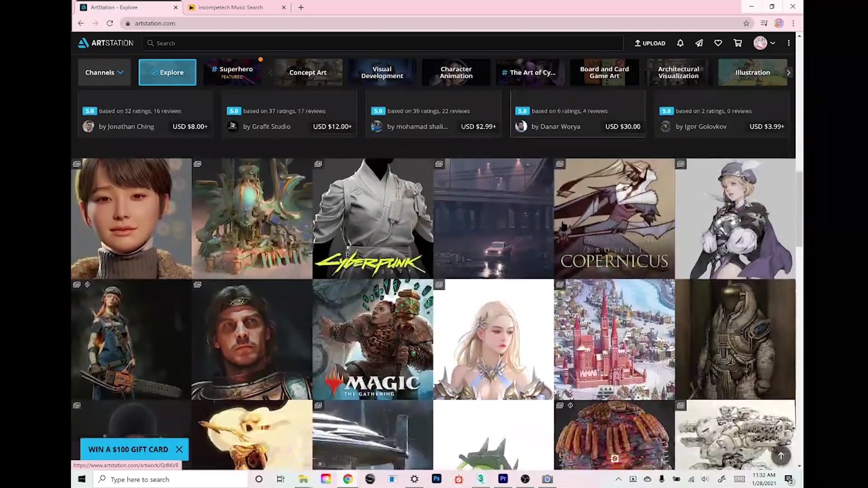
Task: Open Photoshop from the taskbar
Action: click(436, 479)
